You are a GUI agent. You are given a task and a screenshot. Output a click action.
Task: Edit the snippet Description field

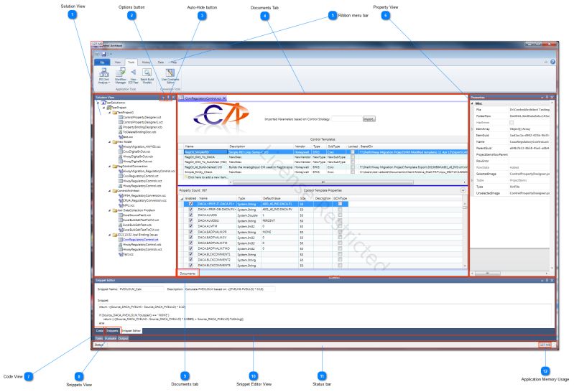(x=229, y=289)
